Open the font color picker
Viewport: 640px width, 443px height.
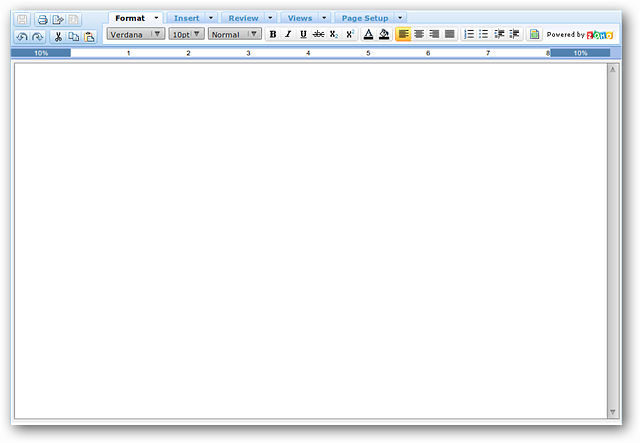pos(368,34)
